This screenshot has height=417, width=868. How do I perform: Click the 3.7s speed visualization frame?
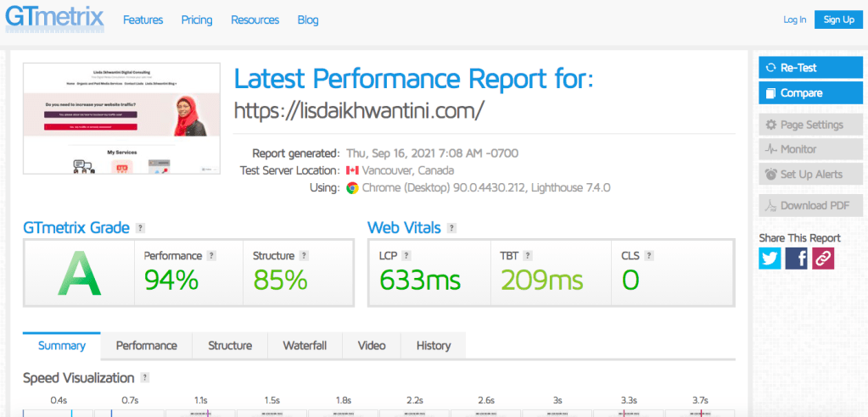pos(700,413)
